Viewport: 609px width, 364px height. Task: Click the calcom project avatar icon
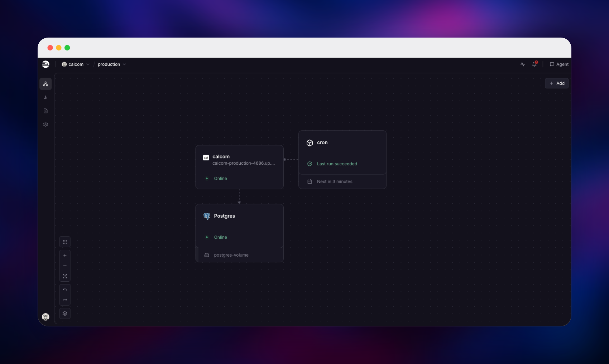[x=64, y=64]
